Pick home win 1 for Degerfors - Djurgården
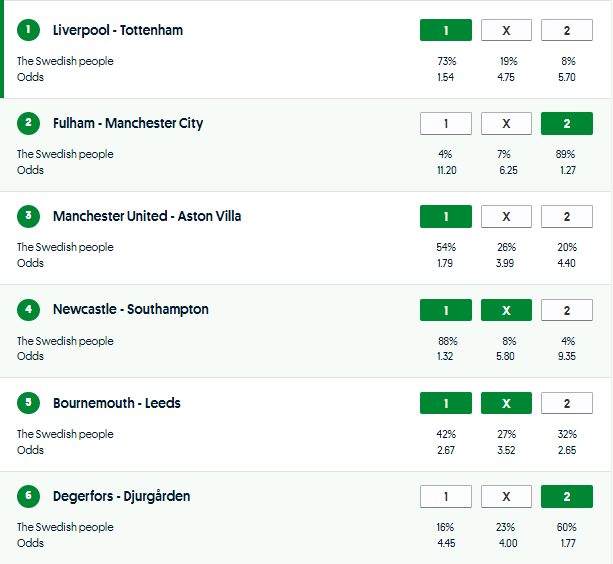Image resolution: width=613 pixels, height=564 pixels. pyautogui.click(x=446, y=496)
